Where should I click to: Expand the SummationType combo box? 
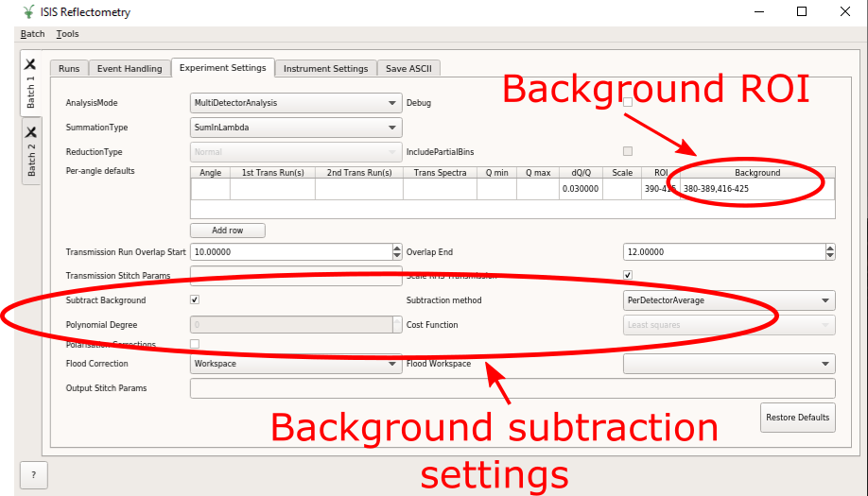[x=296, y=128]
